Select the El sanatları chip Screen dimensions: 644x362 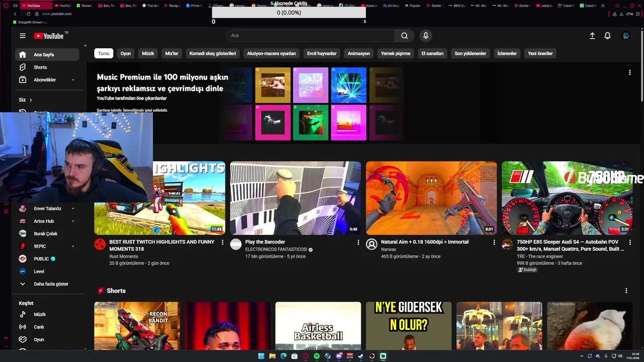pos(433,53)
